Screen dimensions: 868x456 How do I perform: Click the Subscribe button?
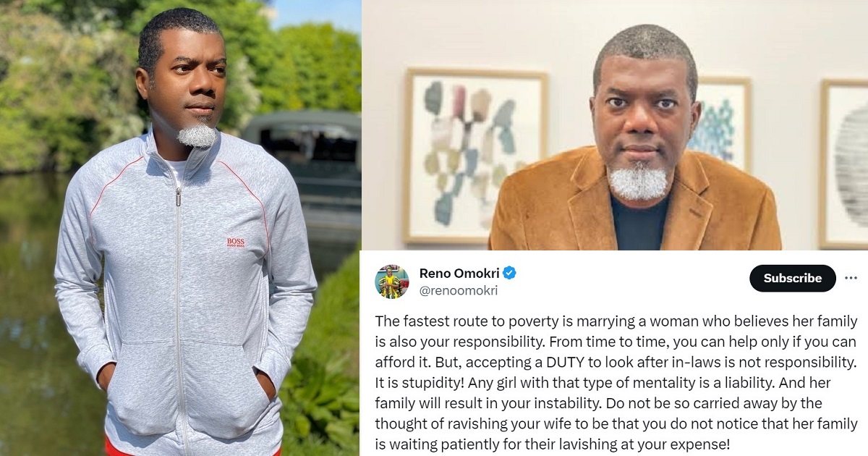pyautogui.click(x=793, y=278)
